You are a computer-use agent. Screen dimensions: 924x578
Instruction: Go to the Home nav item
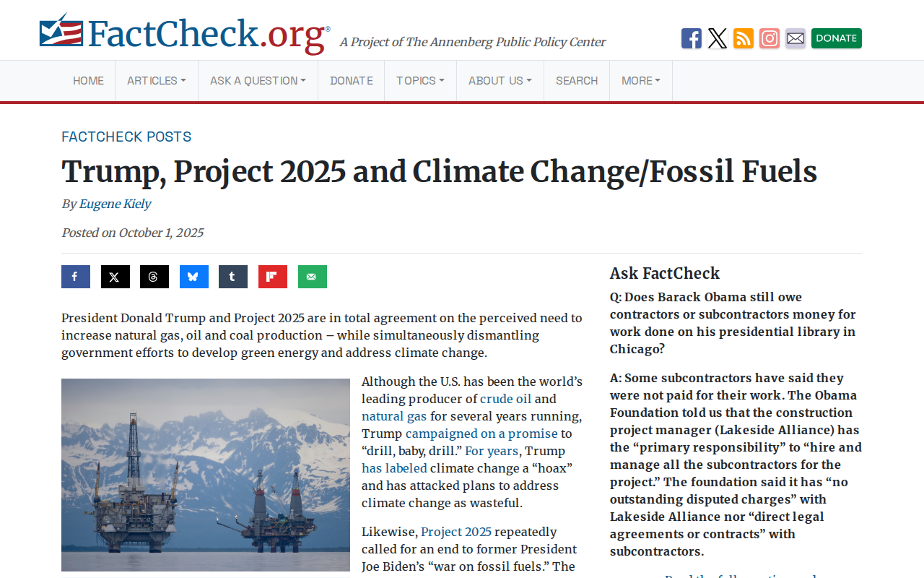click(88, 81)
